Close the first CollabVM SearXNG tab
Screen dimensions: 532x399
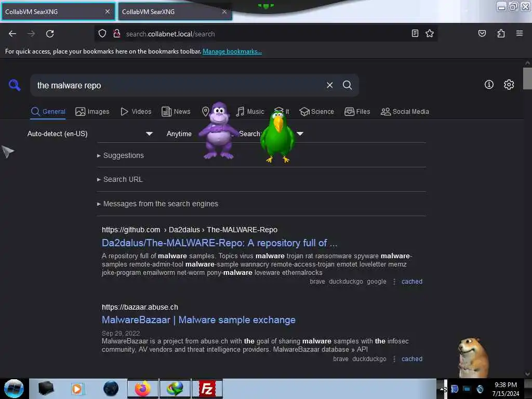click(x=108, y=11)
